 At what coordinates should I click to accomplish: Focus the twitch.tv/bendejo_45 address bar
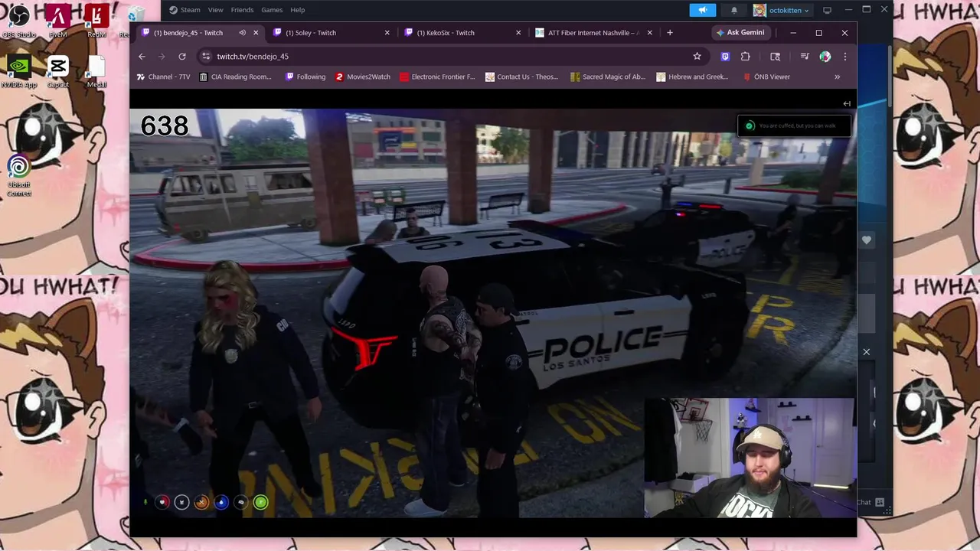pyautogui.click(x=452, y=57)
